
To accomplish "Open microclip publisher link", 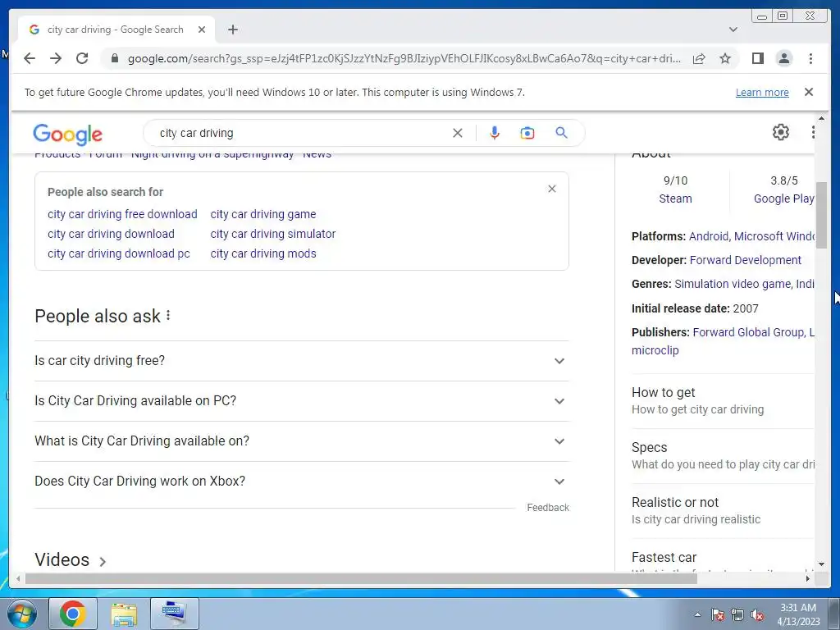I will (655, 350).
